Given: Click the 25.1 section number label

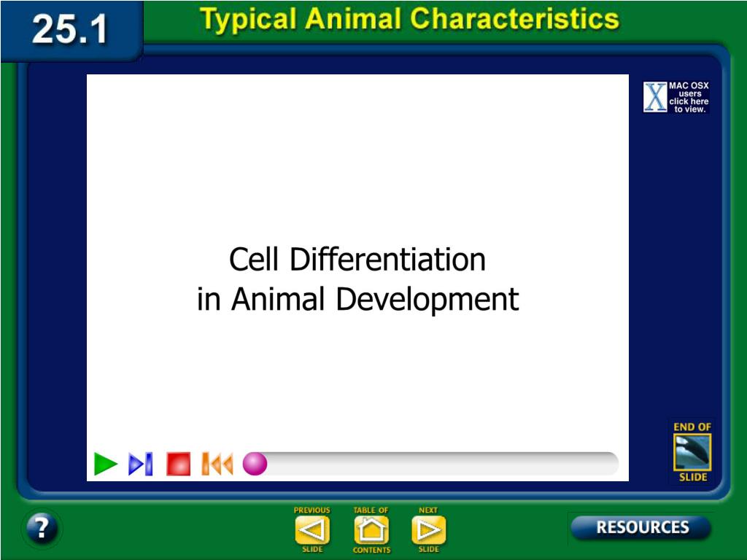Looking at the screenshot, I should 70,29.
